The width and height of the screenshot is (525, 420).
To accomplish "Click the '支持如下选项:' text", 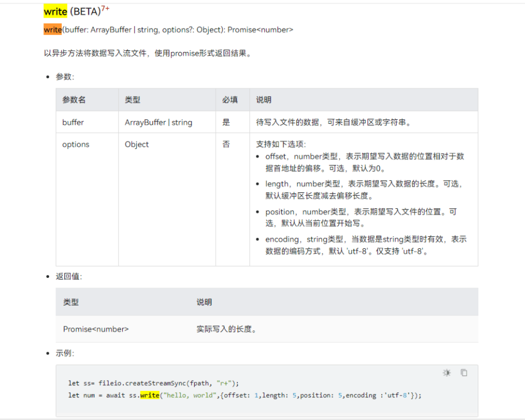I will [281, 144].
